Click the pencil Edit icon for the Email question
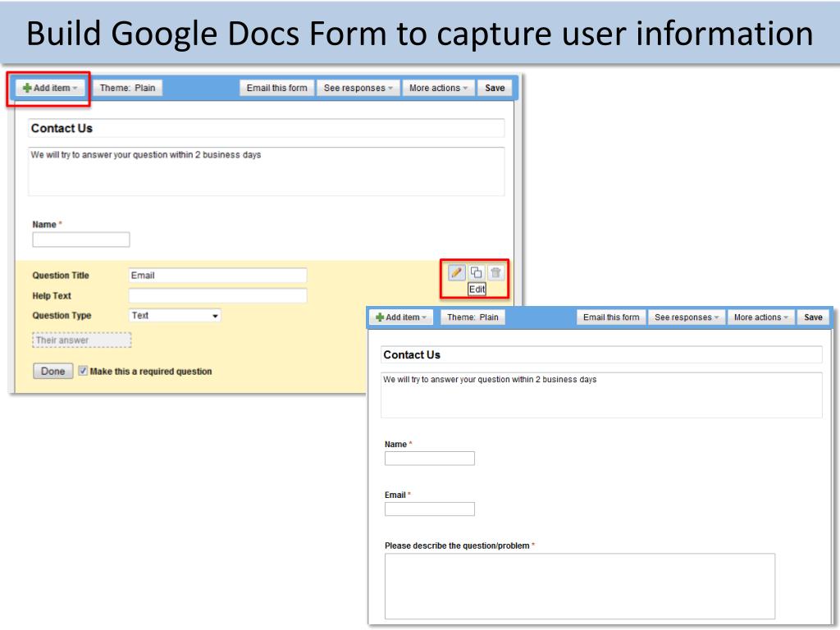Image resolution: width=840 pixels, height=630 pixels. click(x=456, y=272)
